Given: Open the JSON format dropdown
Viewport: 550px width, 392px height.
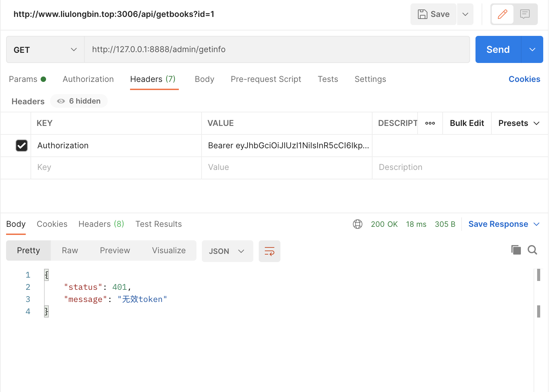Looking at the screenshot, I should [x=227, y=251].
